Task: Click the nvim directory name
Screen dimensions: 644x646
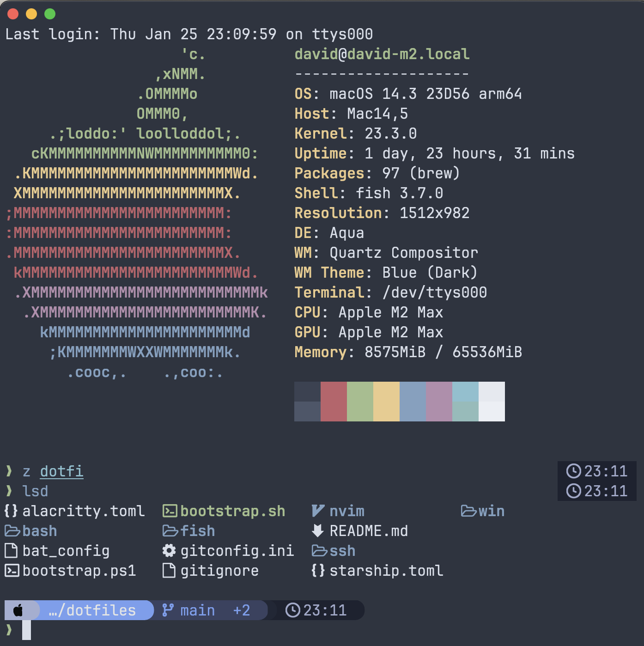Action: coord(347,511)
